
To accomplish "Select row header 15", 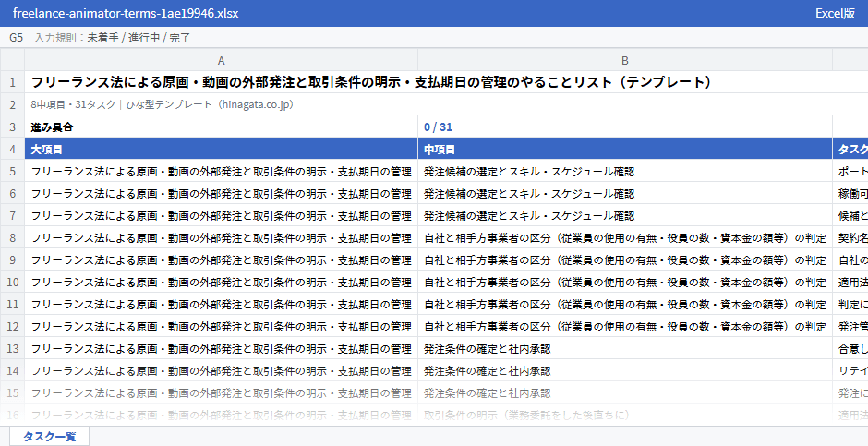I will [12, 392].
